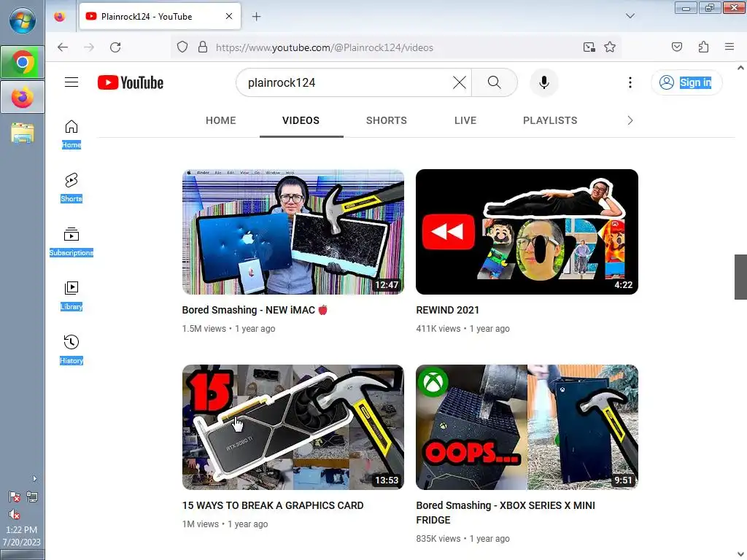Click the Sign in button

click(x=686, y=82)
